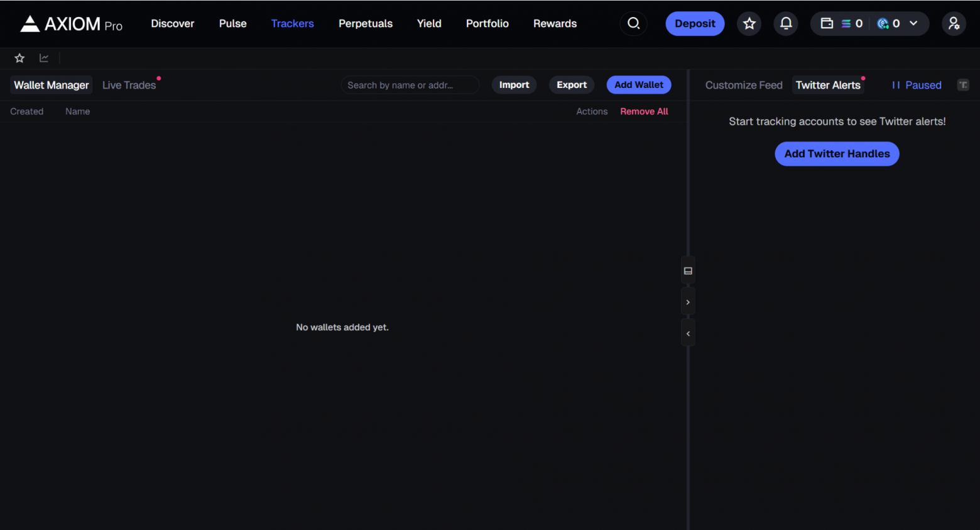Click the Add Twitter Handles button
Screen dimensions: 980x530
[836, 153]
